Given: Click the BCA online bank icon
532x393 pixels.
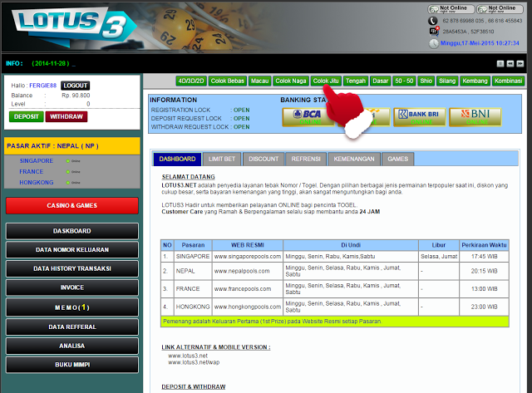Looking at the screenshot, I should (x=307, y=117).
